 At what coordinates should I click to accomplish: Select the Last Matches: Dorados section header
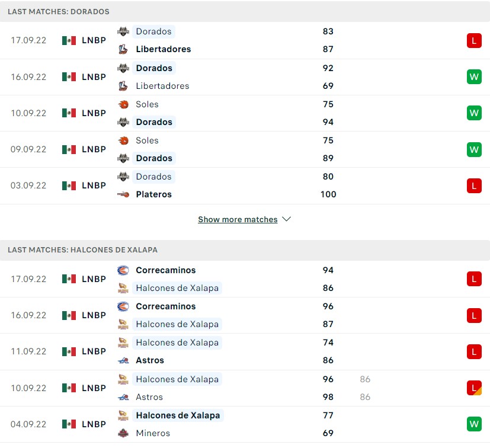click(x=59, y=12)
